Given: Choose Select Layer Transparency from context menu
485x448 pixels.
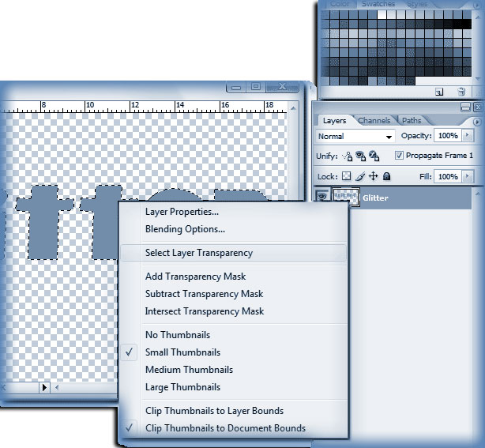Looking at the screenshot, I should [x=199, y=253].
